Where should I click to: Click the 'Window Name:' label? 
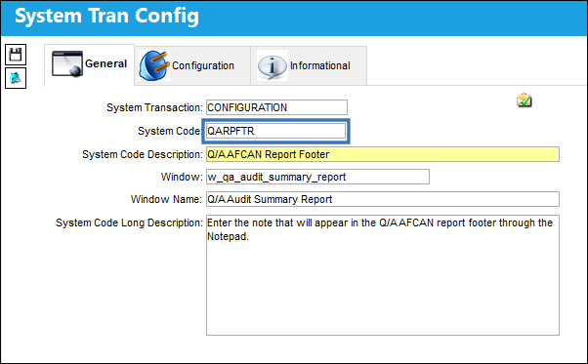[x=166, y=199]
